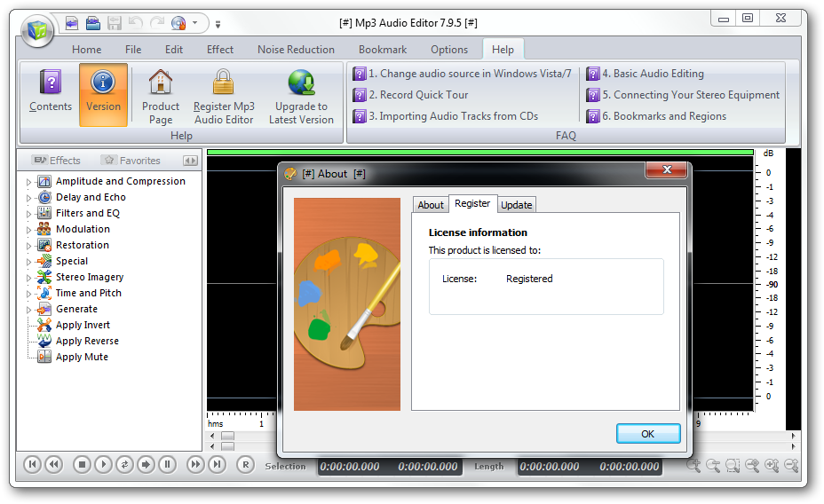
Task: Click the Edit ribbon tab
Action: 174,50
